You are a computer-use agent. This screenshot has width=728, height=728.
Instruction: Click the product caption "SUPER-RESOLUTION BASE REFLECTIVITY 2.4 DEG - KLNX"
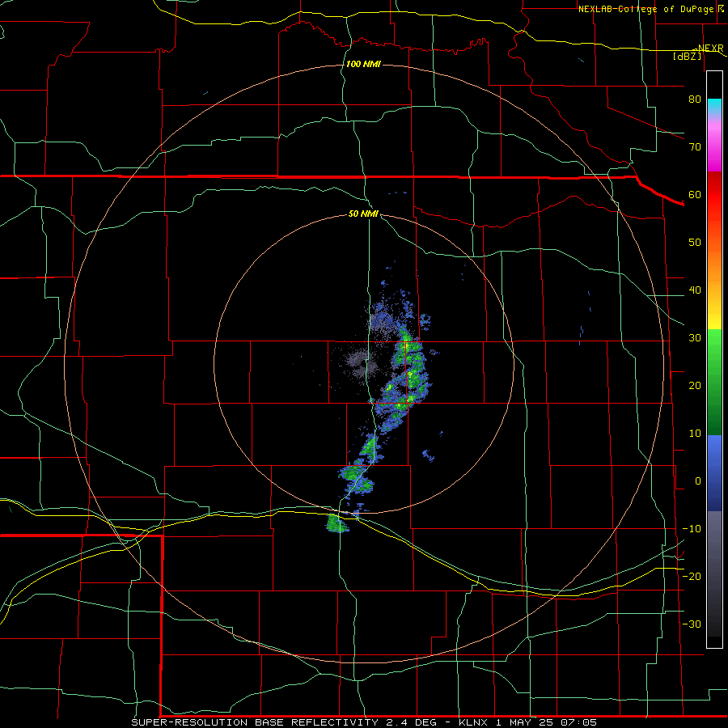click(310, 722)
